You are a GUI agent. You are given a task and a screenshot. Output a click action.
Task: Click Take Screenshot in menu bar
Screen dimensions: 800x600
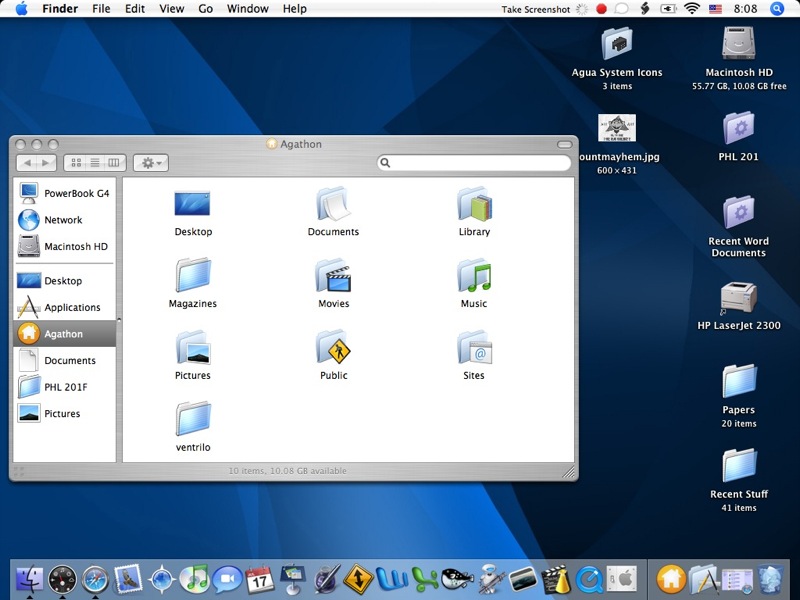pos(535,9)
